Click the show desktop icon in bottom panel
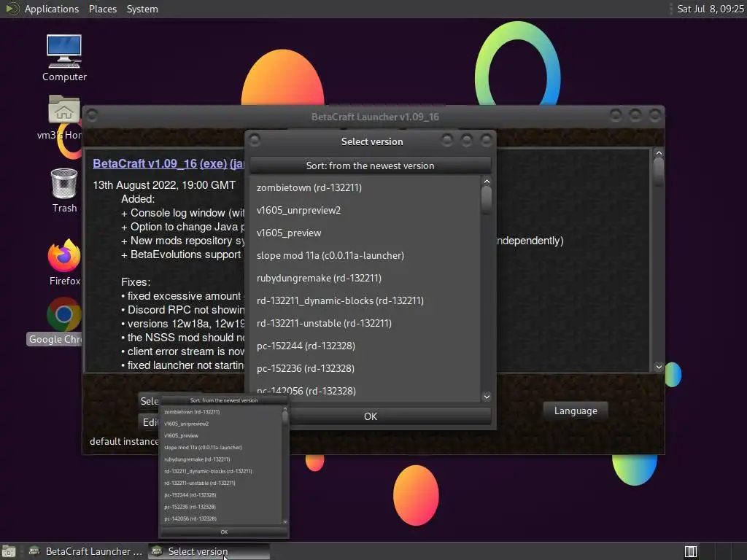 9,551
